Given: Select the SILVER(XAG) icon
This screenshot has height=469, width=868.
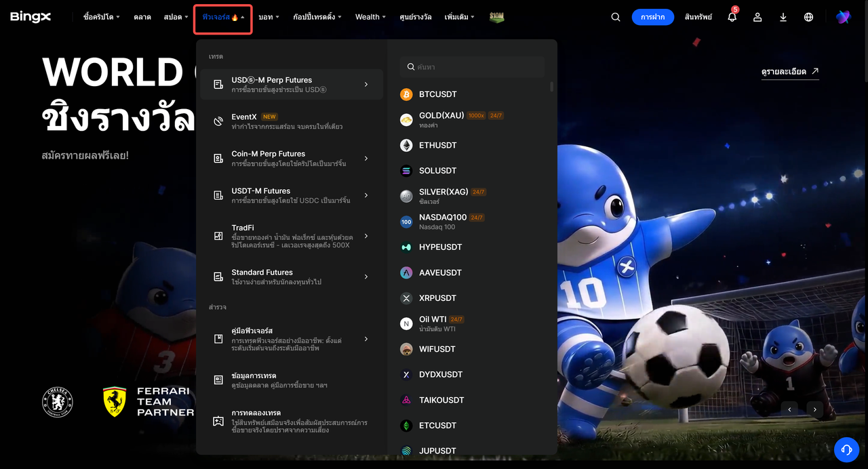Looking at the screenshot, I should click(406, 197).
